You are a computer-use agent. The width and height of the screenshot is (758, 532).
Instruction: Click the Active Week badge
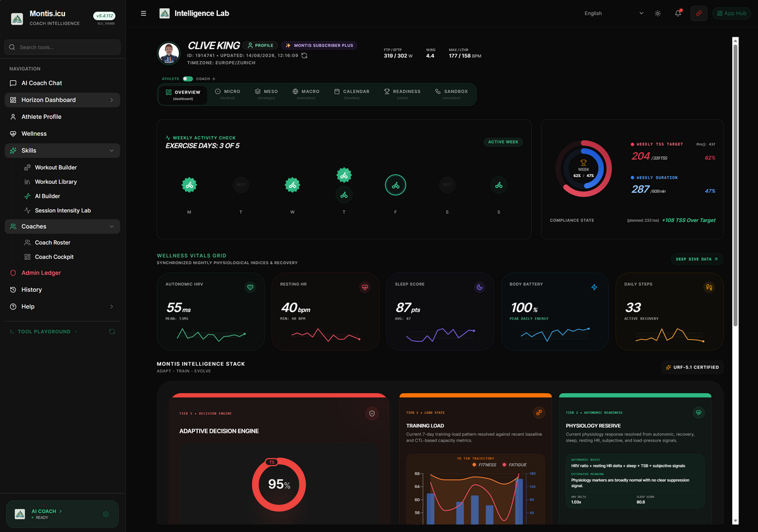[503, 142]
